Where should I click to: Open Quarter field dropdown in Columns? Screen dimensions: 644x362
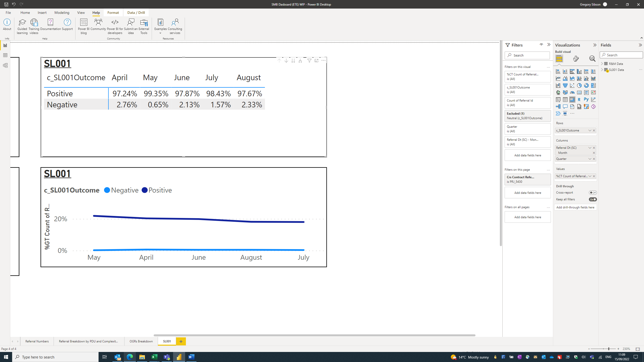click(590, 159)
